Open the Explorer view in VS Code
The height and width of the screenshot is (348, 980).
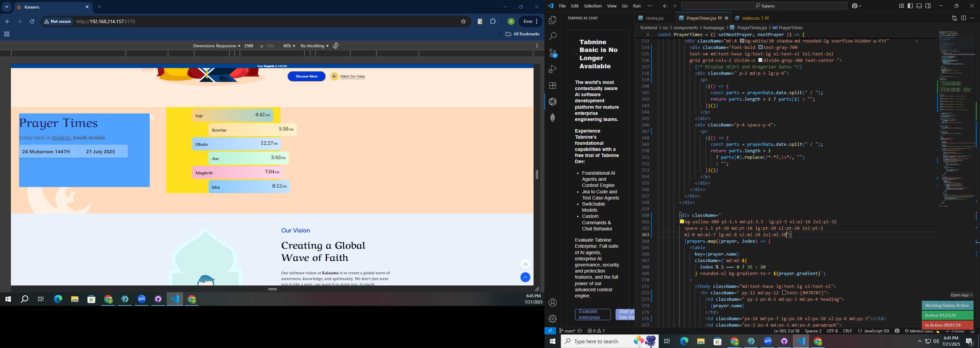(552, 20)
